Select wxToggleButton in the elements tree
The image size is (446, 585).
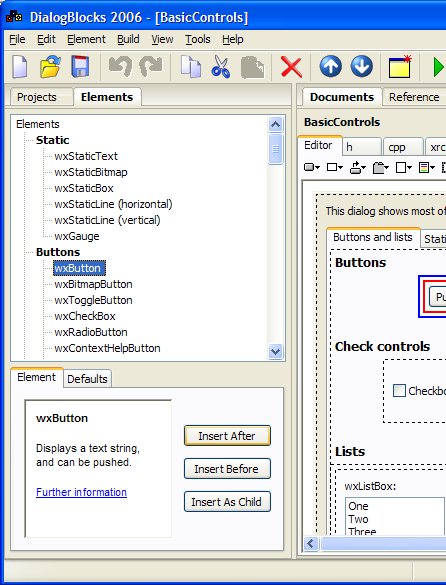[93, 300]
